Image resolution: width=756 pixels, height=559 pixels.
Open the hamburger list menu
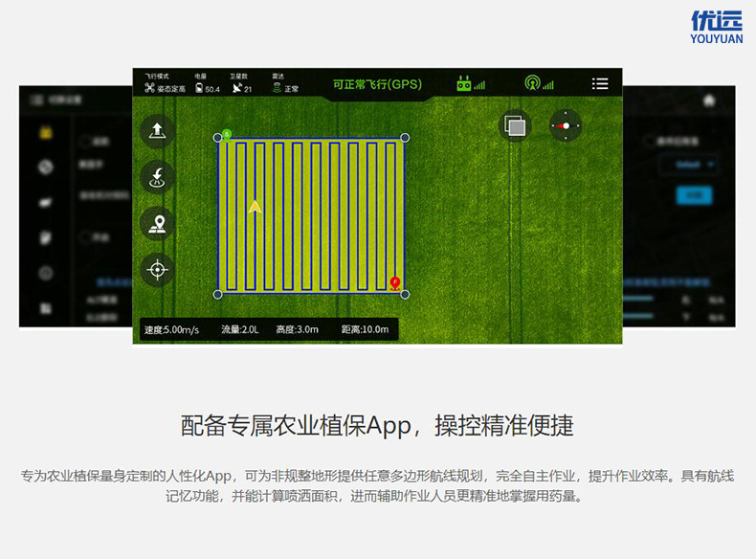600,84
